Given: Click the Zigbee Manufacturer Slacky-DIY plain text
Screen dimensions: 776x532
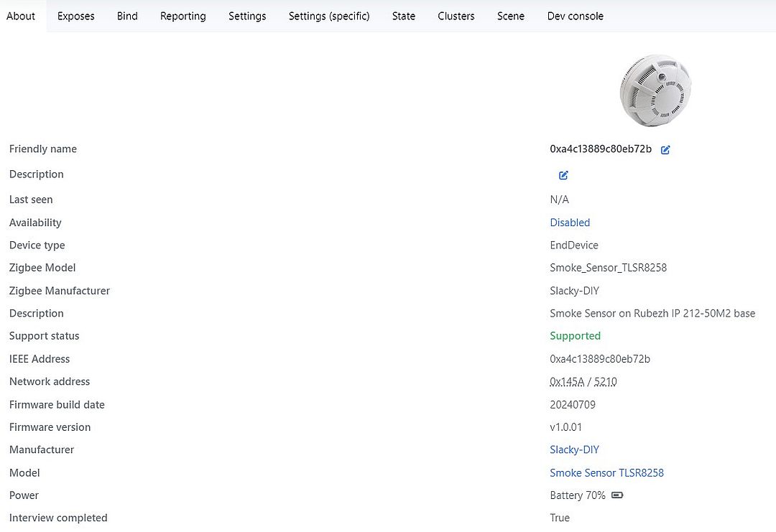Looking at the screenshot, I should 575,291.
